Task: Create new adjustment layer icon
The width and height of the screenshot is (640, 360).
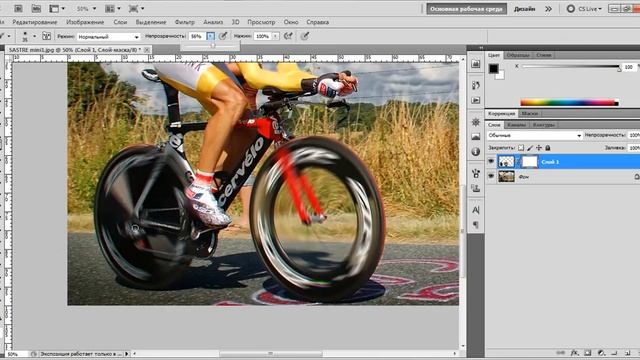Action: pos(601,353)
